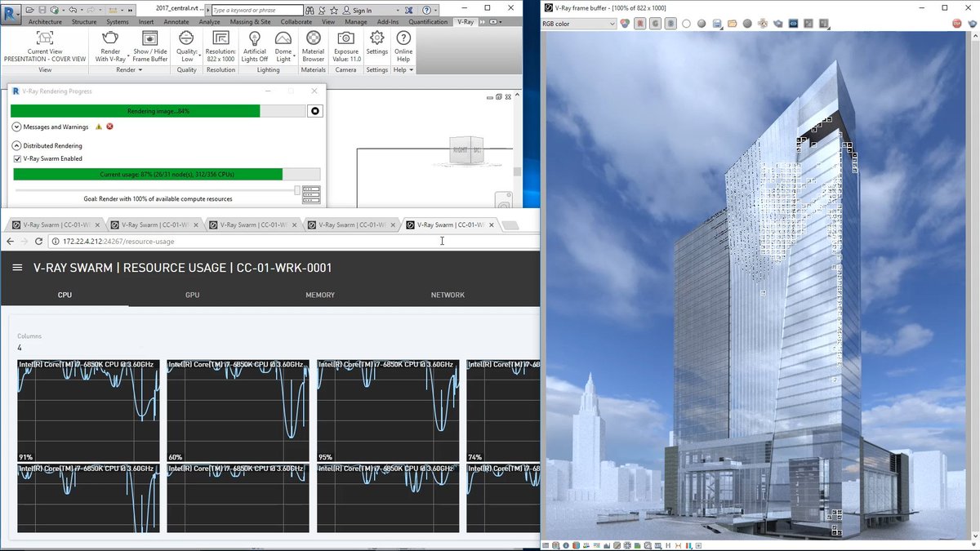Click render teapot icon at frame buffer right
Image resolution: width=980 pixels, height=551 pixels.
[971, 23]
